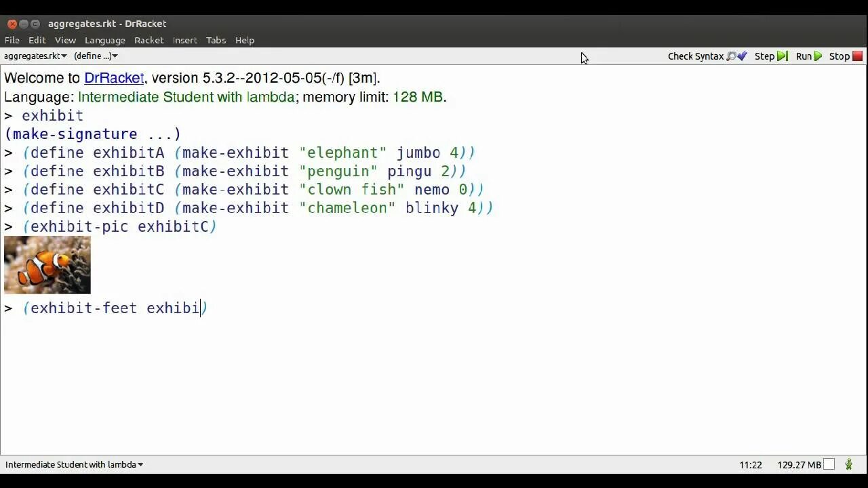Open the Insert menu

coord(184,40)
